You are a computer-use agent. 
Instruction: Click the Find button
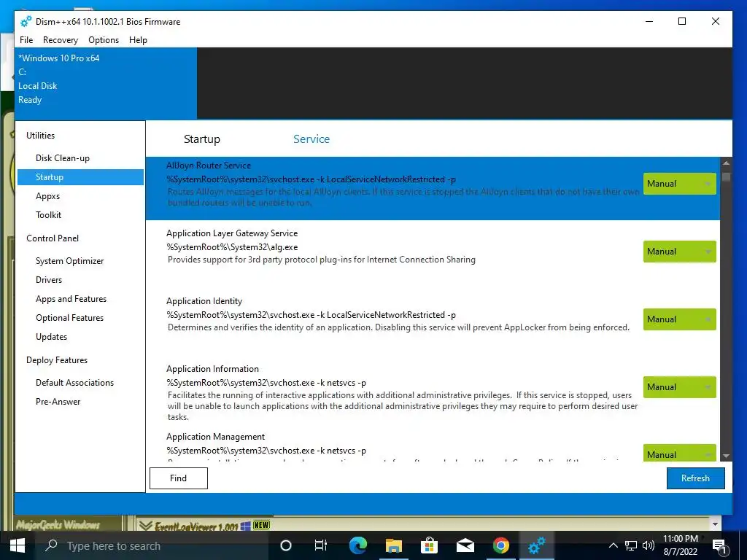point(179,478)
